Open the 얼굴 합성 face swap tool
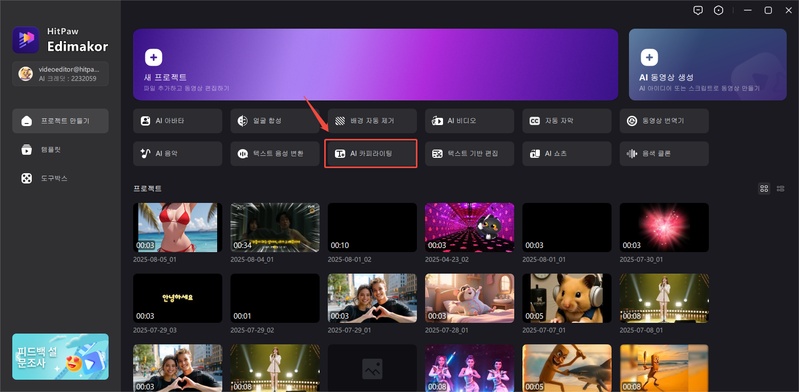This screenshot has height=392, width=799. 275,121
